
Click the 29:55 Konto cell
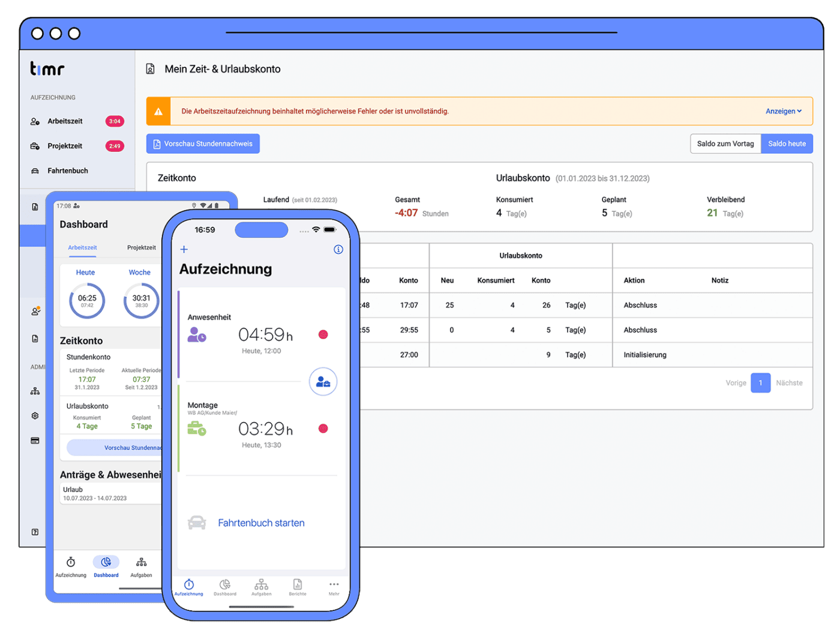coord(409,330)
